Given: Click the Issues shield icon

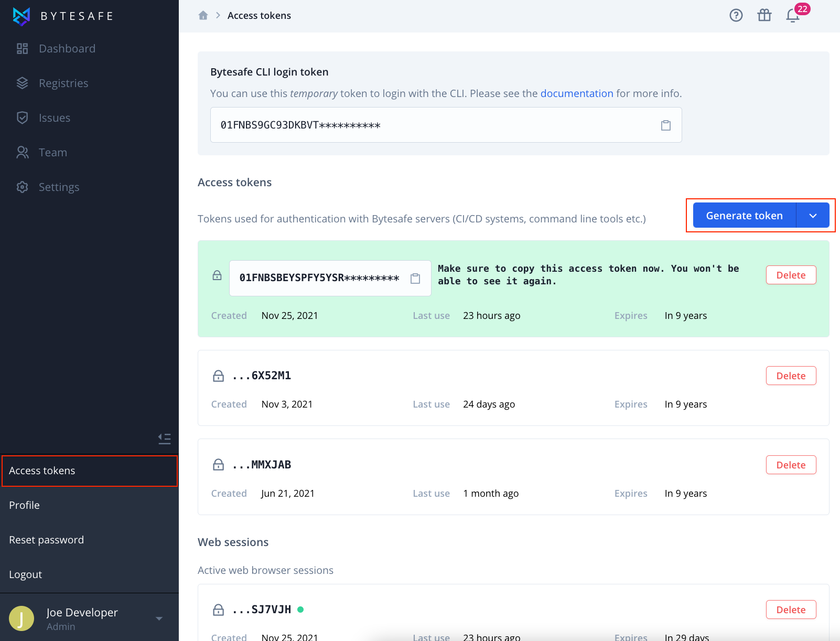Looking at the screenshot, I should tap(22, 117).
